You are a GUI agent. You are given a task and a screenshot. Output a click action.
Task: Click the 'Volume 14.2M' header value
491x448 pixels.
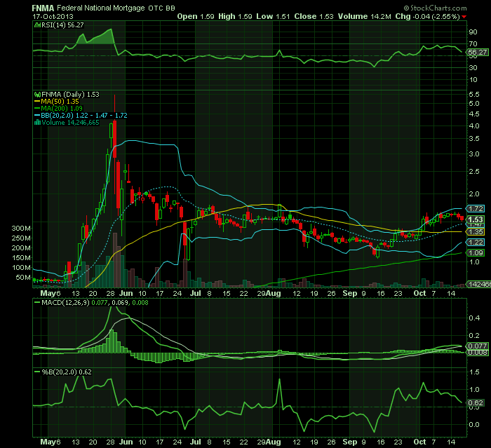[x=365, y=16]
